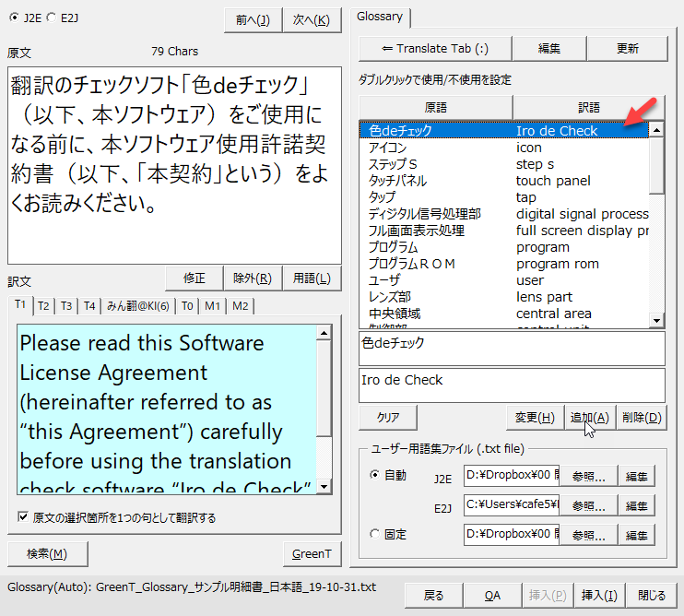Switch to the T2 translation tab

(x=44, y=306)
